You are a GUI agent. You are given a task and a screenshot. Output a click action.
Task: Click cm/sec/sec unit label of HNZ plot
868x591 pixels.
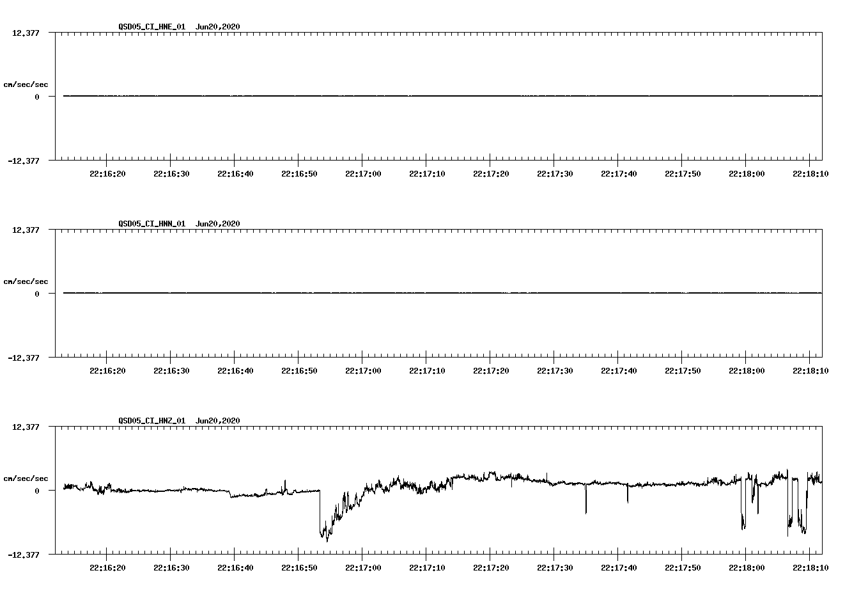click(x=26, y=478)
